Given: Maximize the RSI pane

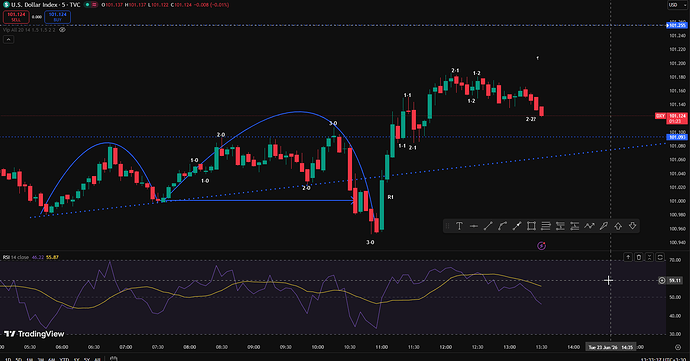Looking at the screenshot, I should click(x=660, y=257).
